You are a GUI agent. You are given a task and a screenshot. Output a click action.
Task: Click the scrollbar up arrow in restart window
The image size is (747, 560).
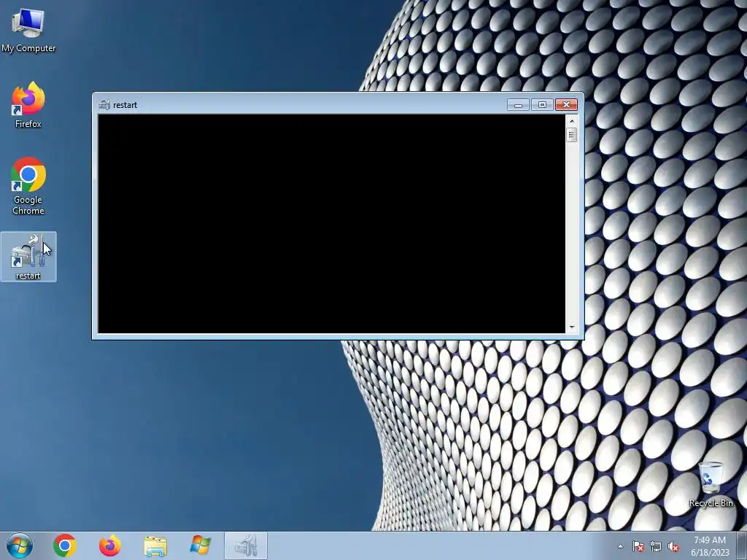point(572,121)
